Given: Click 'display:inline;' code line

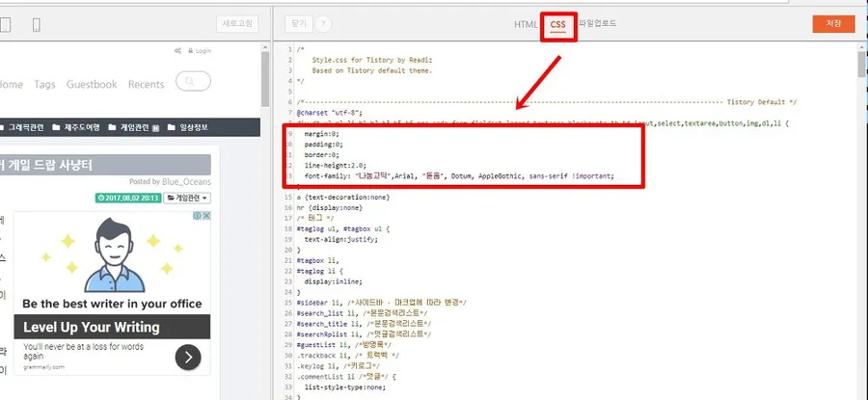Looking at the screenshot, I should [334, 281].
